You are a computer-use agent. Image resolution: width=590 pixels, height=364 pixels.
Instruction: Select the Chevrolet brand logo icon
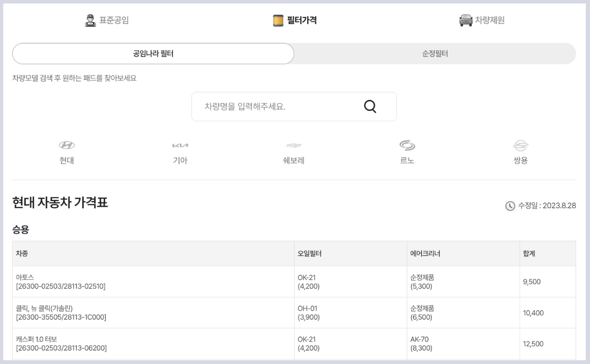294,144
